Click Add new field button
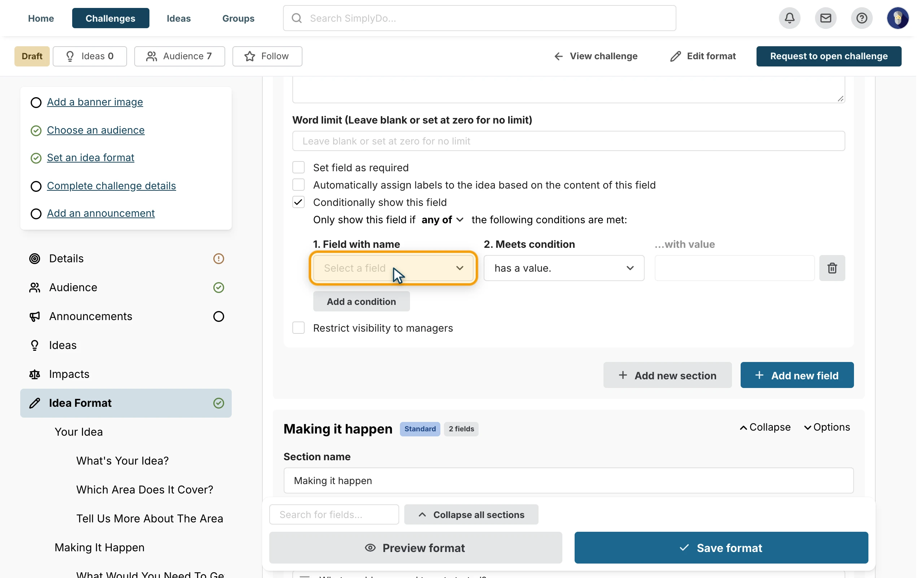The image size is (924, 578). click(x=797, y=375)
